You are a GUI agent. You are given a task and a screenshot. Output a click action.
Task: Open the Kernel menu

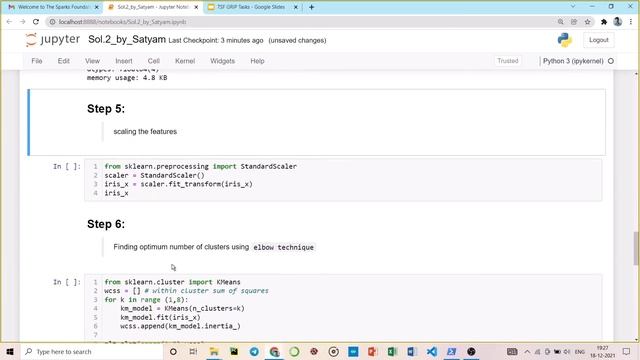(x=185, y=61)
